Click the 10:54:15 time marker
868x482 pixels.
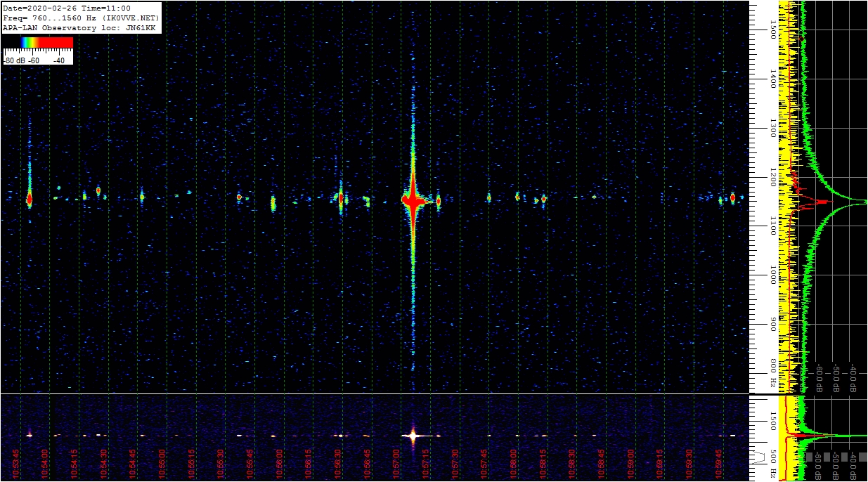[x=75, y=464]
